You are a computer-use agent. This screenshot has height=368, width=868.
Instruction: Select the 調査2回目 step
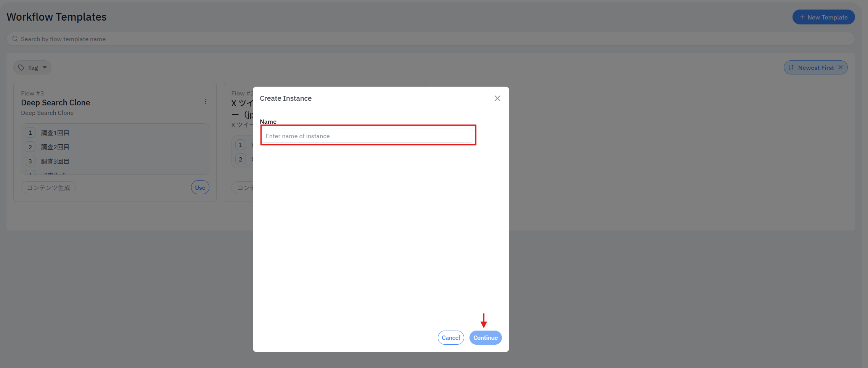click(55, 147)
